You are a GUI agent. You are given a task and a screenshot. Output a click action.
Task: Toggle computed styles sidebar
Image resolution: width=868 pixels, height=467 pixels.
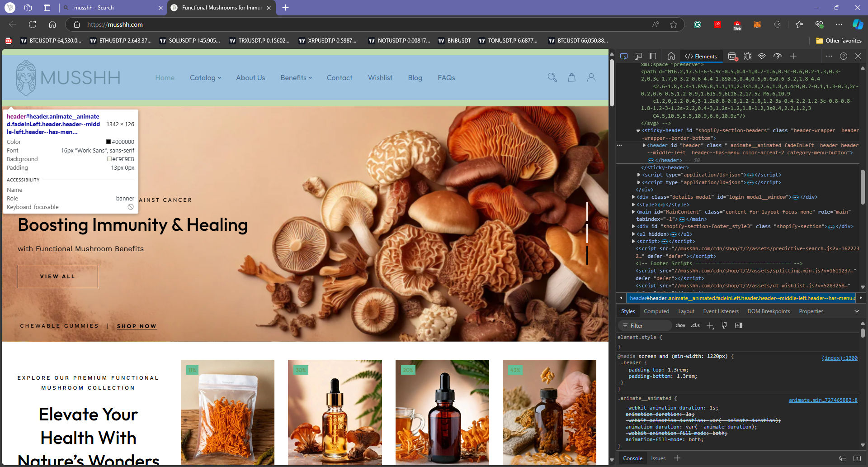[x=739, y=325]
